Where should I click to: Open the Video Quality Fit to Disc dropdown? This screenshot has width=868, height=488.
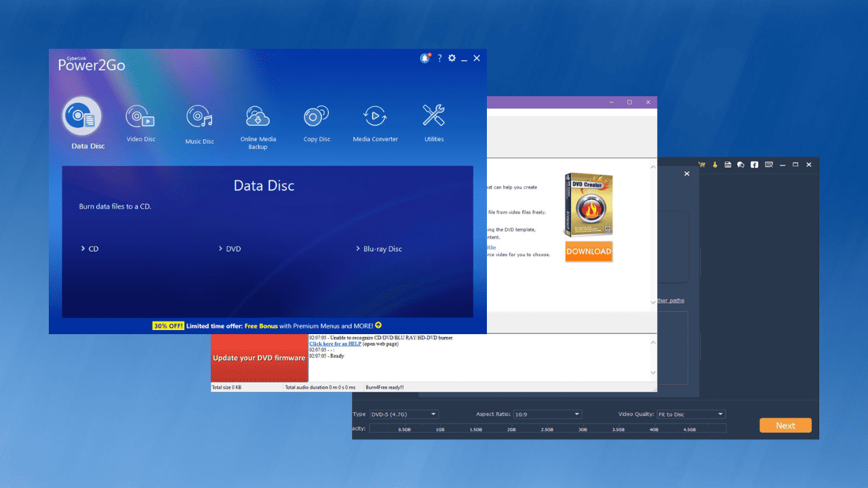tap(691, 414)
